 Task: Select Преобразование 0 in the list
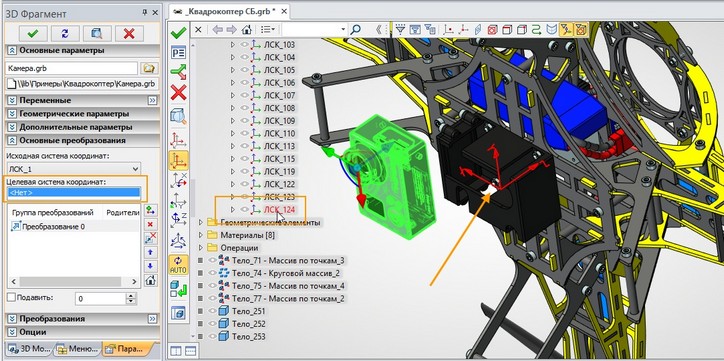coord(53,227)
